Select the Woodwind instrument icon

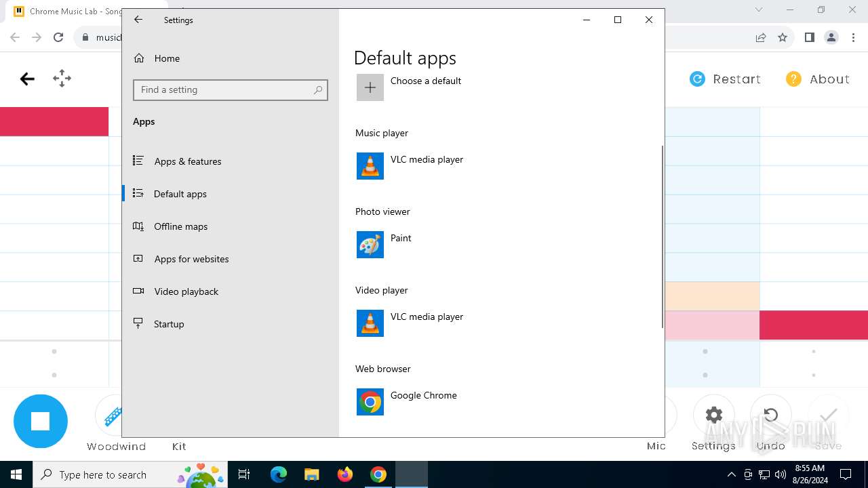[113, 415]
